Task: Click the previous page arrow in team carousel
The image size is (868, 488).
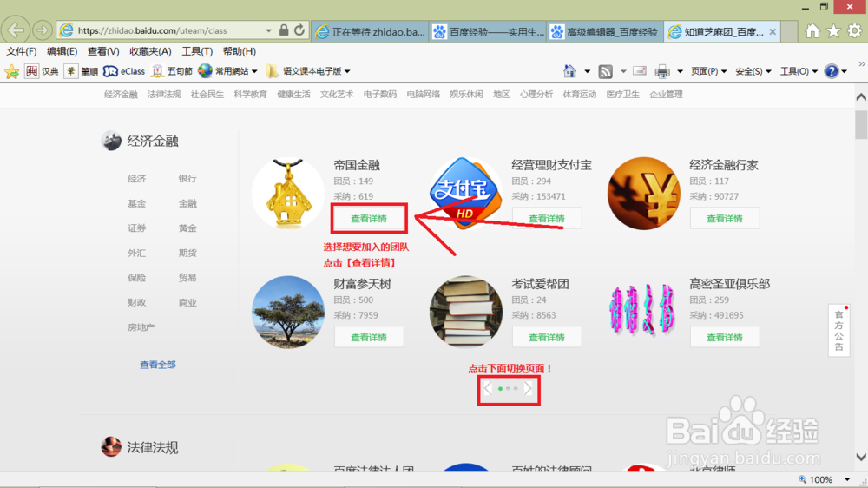Action: pos(488,389)
